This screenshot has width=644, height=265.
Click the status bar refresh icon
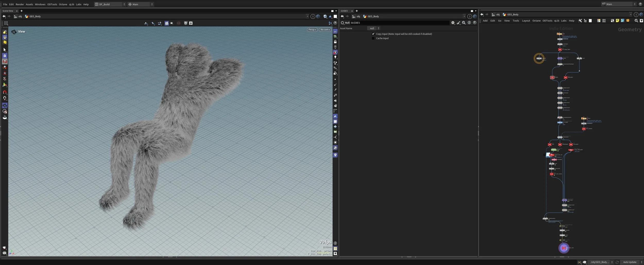[x=617, y=262]
